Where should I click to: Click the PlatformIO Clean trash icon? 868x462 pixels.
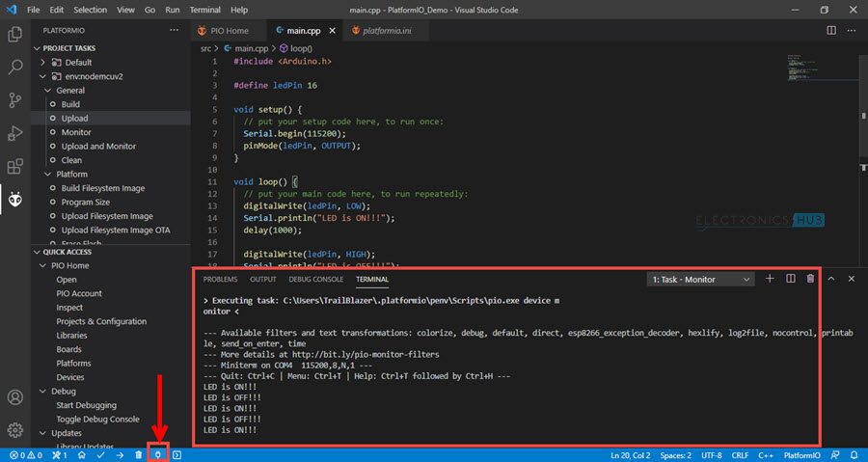138,455
